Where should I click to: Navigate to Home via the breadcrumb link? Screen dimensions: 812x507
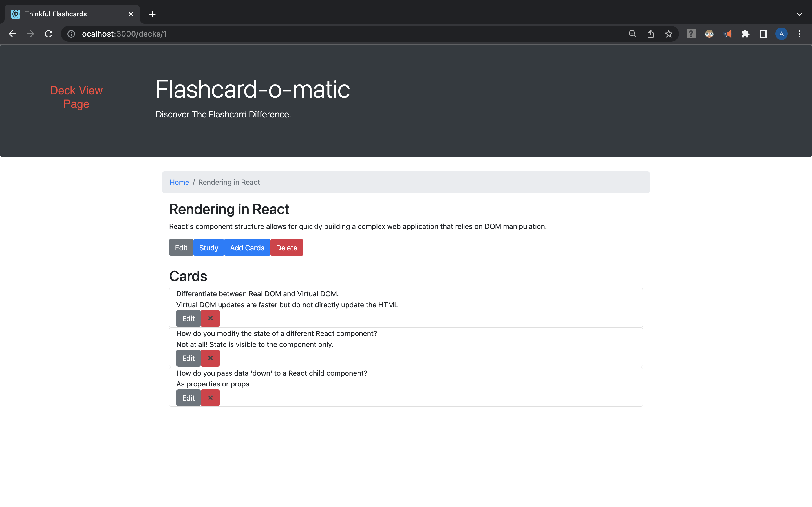(x=179, y=182)
